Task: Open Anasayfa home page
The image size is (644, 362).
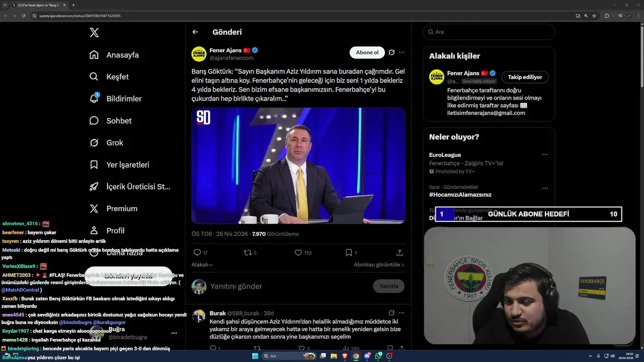Action: click(x=114, y=55)
